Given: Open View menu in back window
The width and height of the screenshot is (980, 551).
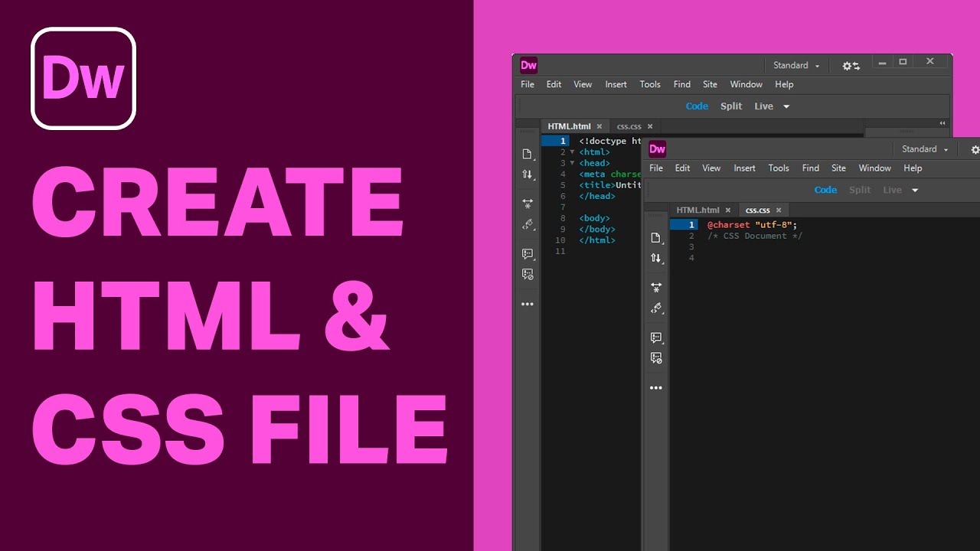Looking at the screenshot, I should tap(583, 85).
